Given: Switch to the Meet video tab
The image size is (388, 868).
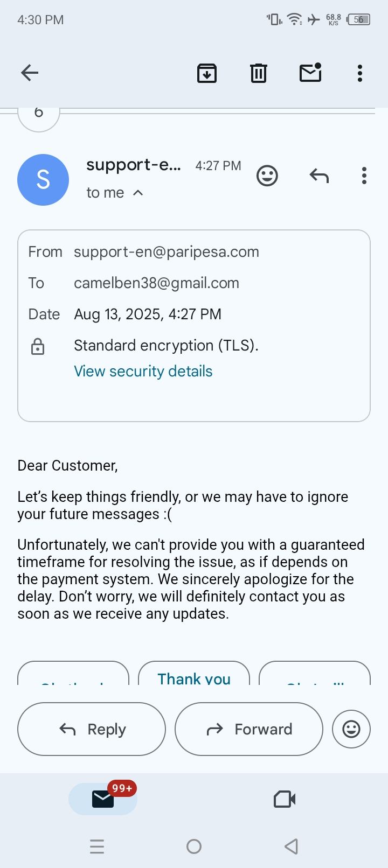Looking at the screenshot, I should tap(285, 799).
